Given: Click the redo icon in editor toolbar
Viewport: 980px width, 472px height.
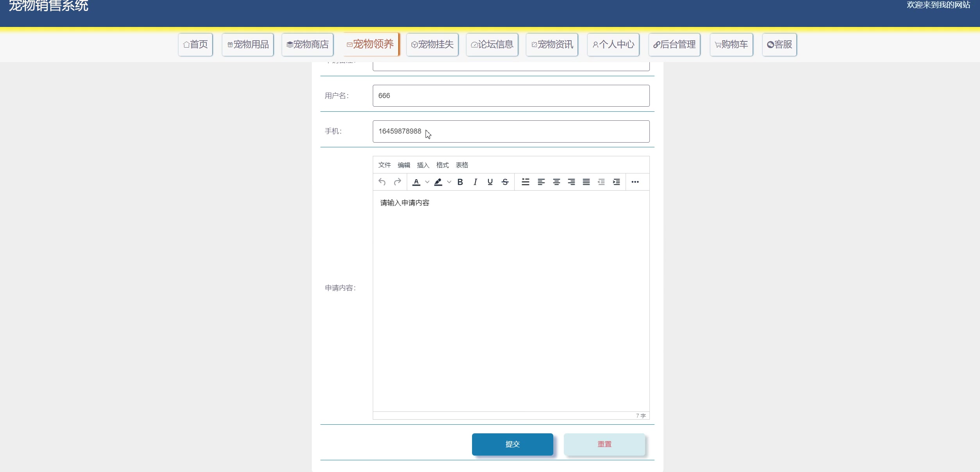Looking at the screenshot, I should 397,182.
